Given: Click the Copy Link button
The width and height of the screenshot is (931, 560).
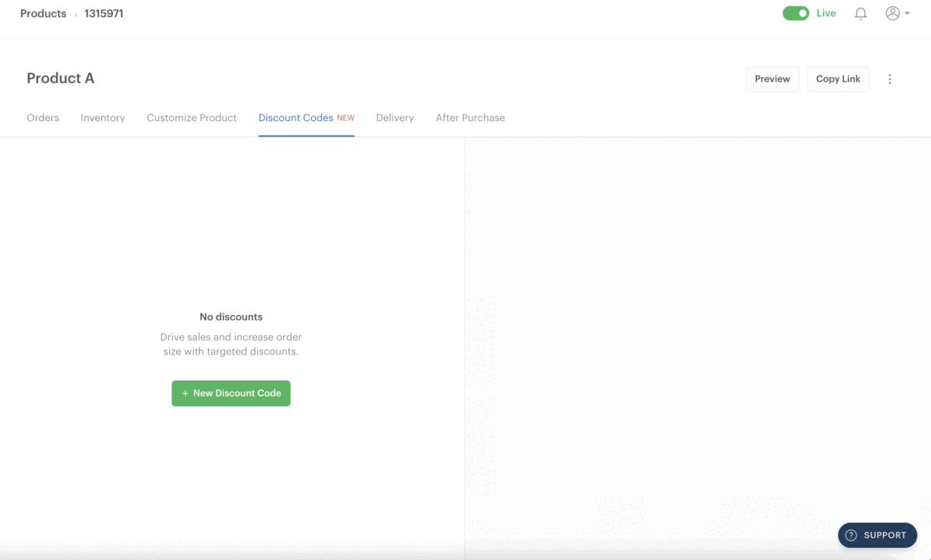Looking at the screenshot, I should [x=838, y=79].
